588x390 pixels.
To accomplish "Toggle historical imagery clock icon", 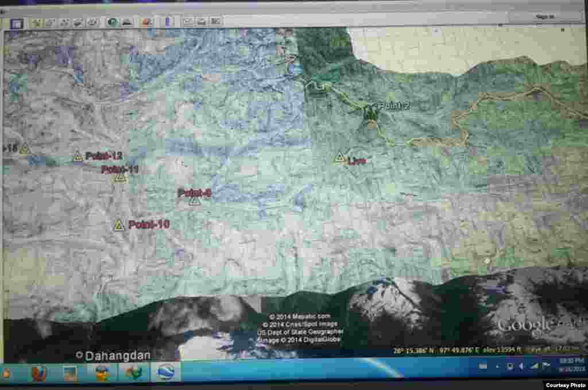I will (x=112, y=23).
